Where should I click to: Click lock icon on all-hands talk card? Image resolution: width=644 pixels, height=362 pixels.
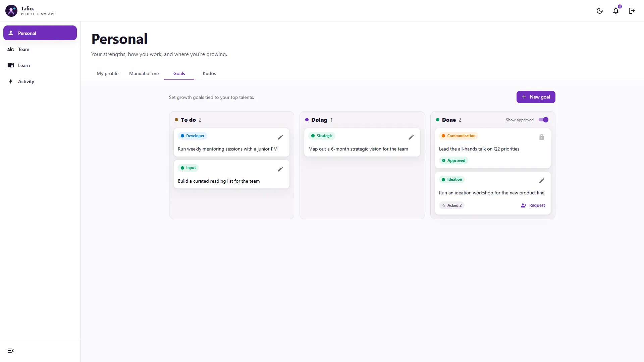pyautogui.click(x=542, y=137)
